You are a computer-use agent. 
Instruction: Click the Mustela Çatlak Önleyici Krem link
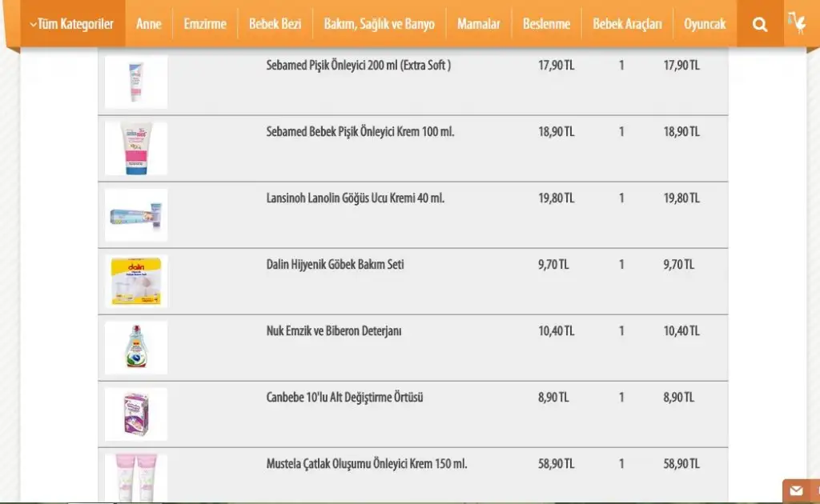pyautogui.click(x=367, y=464)
